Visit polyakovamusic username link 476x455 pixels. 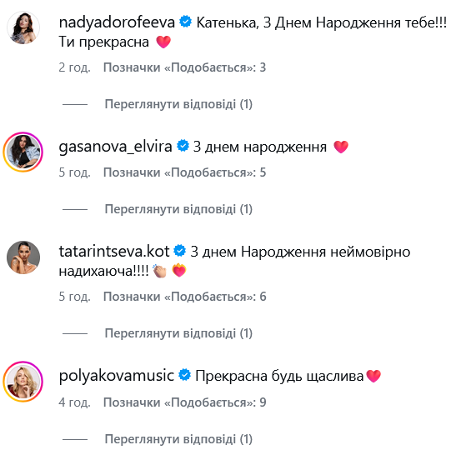[x=117, y=376]
